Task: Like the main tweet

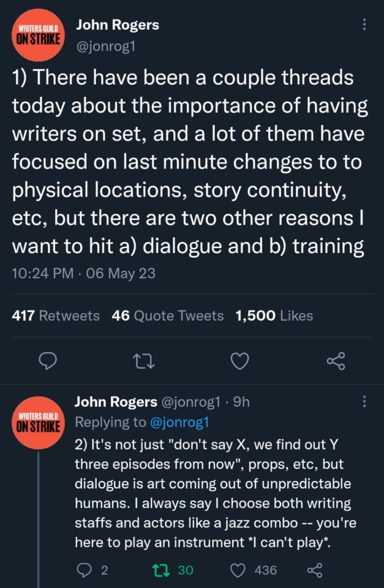Action: click(x=239, y=362)
